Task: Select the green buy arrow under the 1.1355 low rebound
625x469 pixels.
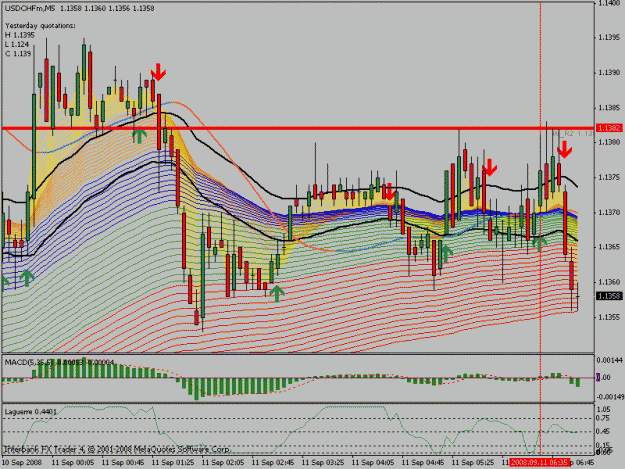Action: coord(277,293)
